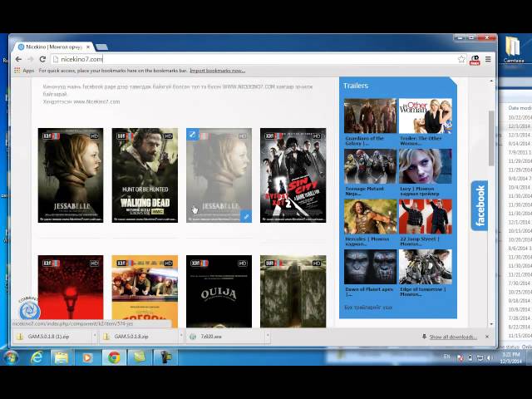The height and width of the screenshot is (399, 532).
Task: Click Trailer: The Other Woman title link
Action: [421, 140]
